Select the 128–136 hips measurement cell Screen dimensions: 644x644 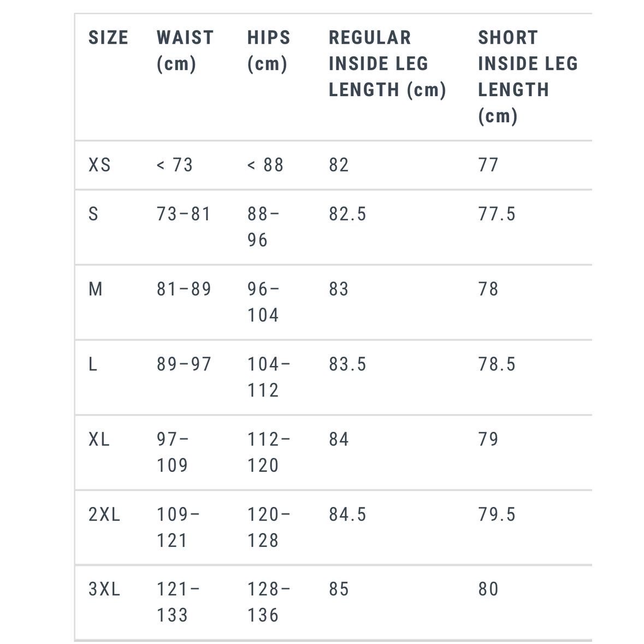[268, 602]
